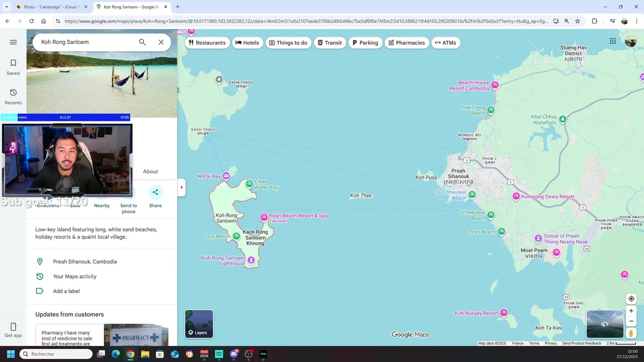The height and width of the screenshot is (362, 644).
Task: Open the Windows Start menu
Action: (x=11, y=354)
